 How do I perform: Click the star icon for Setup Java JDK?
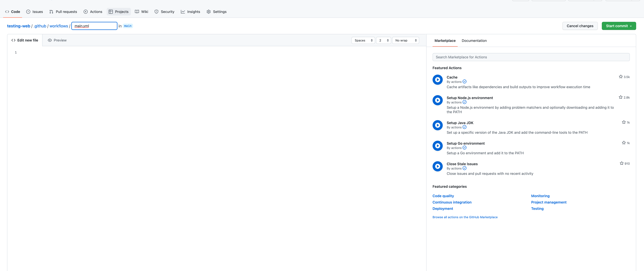[624, 122]
